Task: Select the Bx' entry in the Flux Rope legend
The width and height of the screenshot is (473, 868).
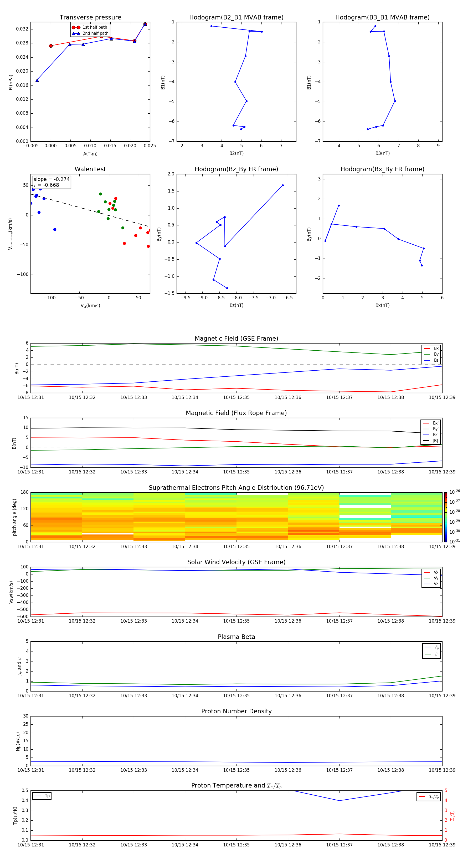Action: [x=431, y=423]
